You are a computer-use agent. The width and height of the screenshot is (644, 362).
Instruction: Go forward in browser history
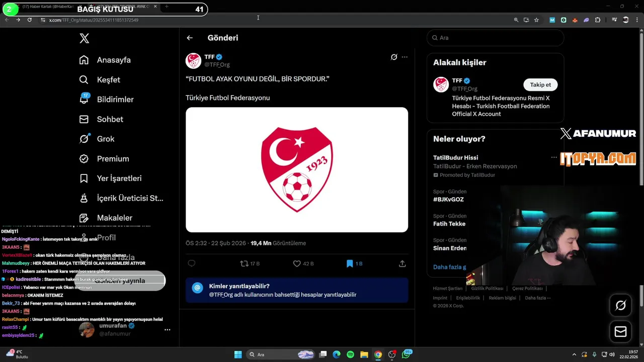[18, 20]
